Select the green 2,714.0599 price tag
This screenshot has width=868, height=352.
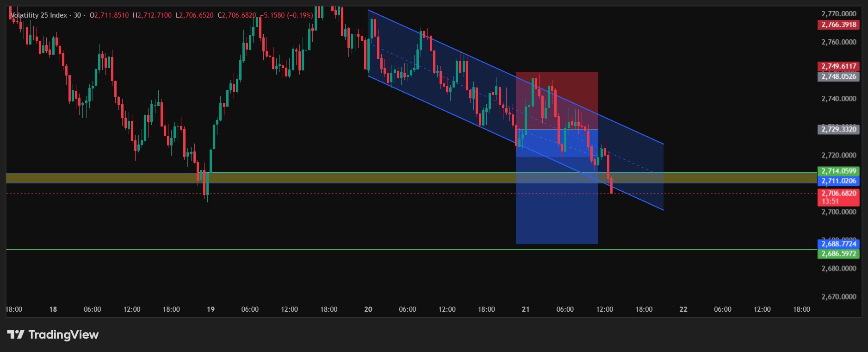pos(838,171)
